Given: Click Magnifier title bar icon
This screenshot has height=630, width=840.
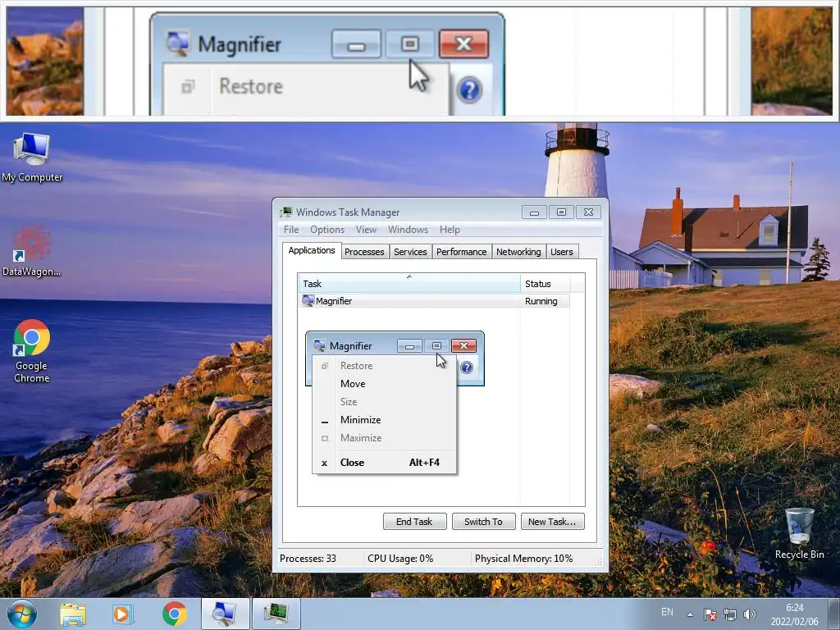Looking at the screenshot, I should coord(319,345).
